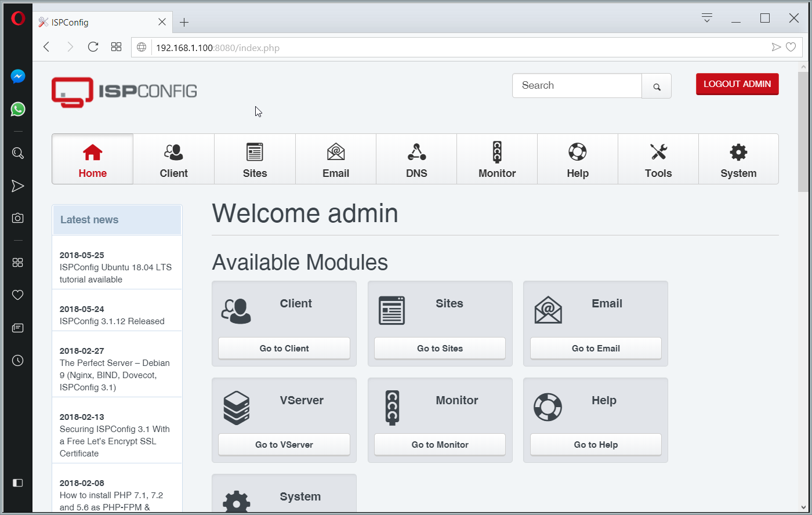Open Facebook Messenger in Opera sidebar
Image resolution: width=812 pixels, height=515 pixels.
tap(17, 77)
